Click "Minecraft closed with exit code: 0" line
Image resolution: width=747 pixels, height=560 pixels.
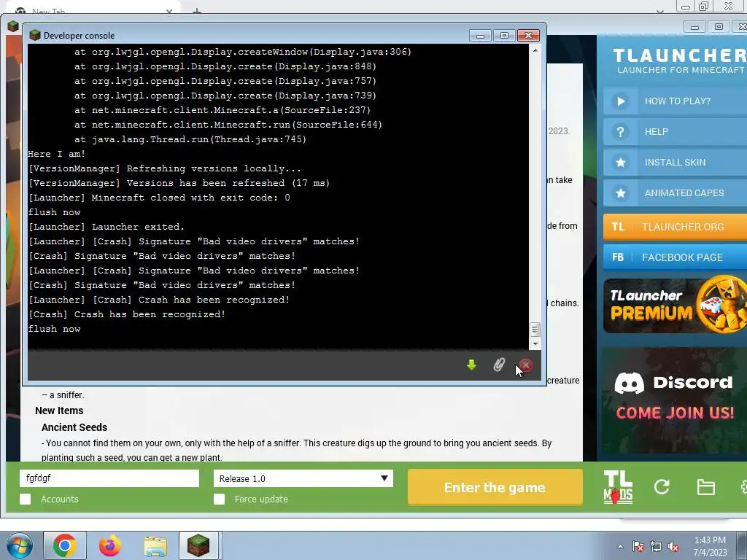point(159,198)
